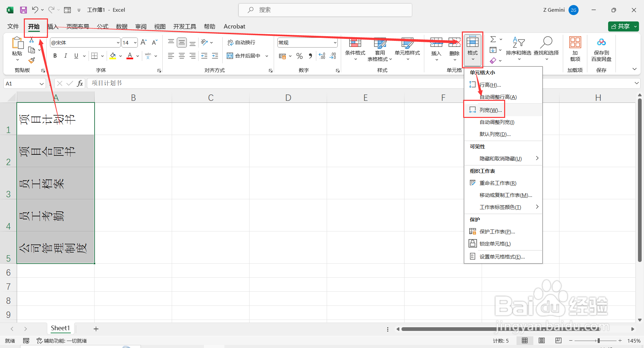The image size is (644, 348).
Task: Click the Borders icon
Action: [x=95, y=56]
